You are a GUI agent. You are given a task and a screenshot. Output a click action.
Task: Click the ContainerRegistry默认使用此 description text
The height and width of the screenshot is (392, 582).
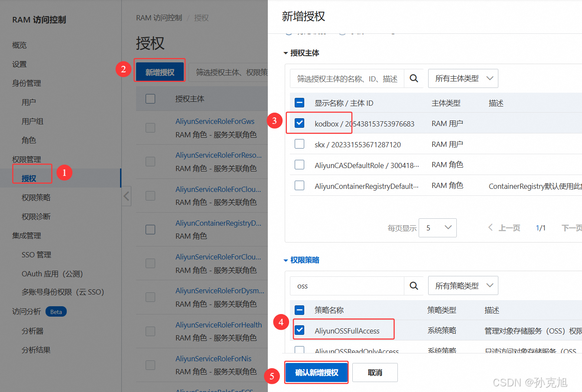pyautogui.click(x=535, y=186)
